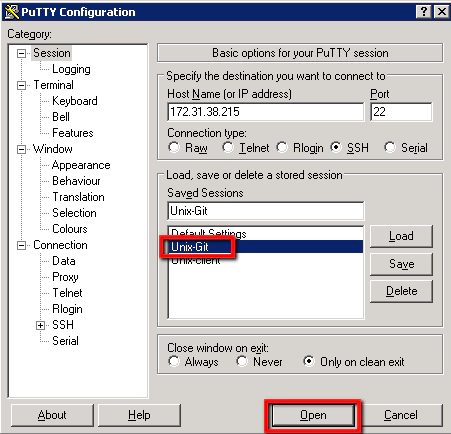Open the Features settings category
The width and height of the screenshot is (451, 434).
coord(73,133)
